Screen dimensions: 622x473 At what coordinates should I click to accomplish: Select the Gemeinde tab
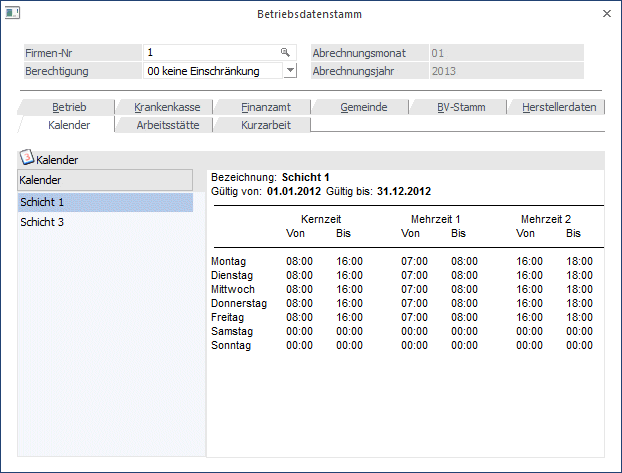(361, 107)
